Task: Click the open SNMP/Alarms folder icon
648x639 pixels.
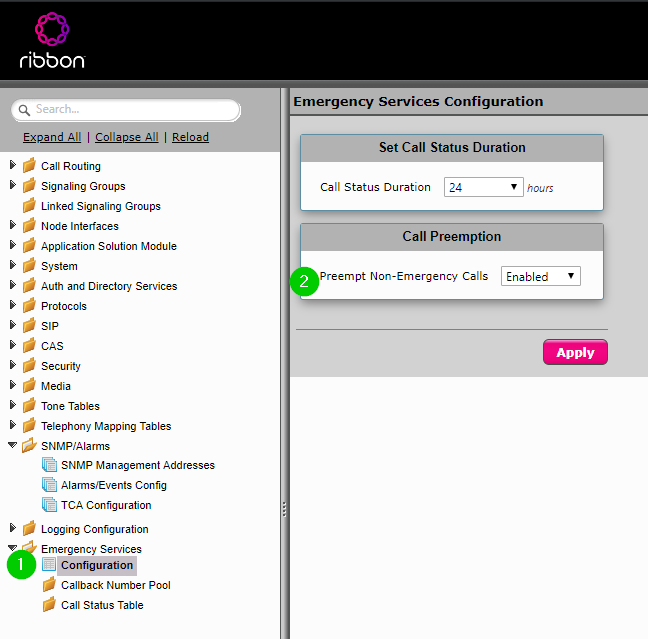Action: (29, 445)
